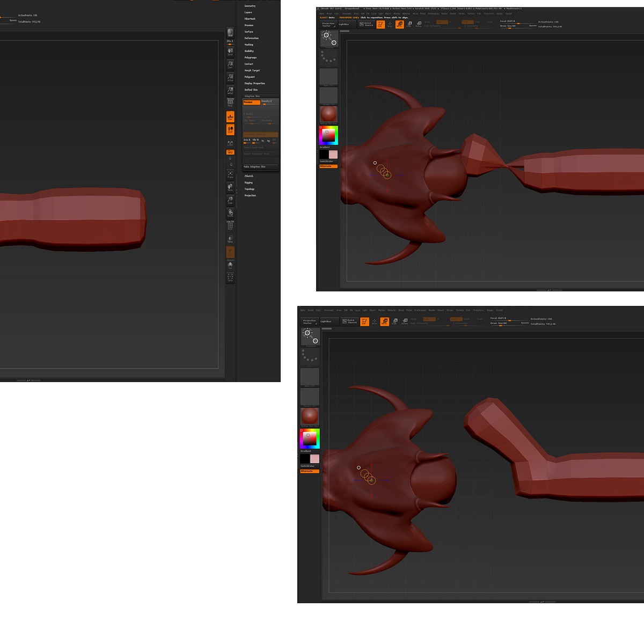Expand the Morph Target sub-palette
The width and height of the screenshot is (644, 644).
pyautogui.click(x=252, y=70)
